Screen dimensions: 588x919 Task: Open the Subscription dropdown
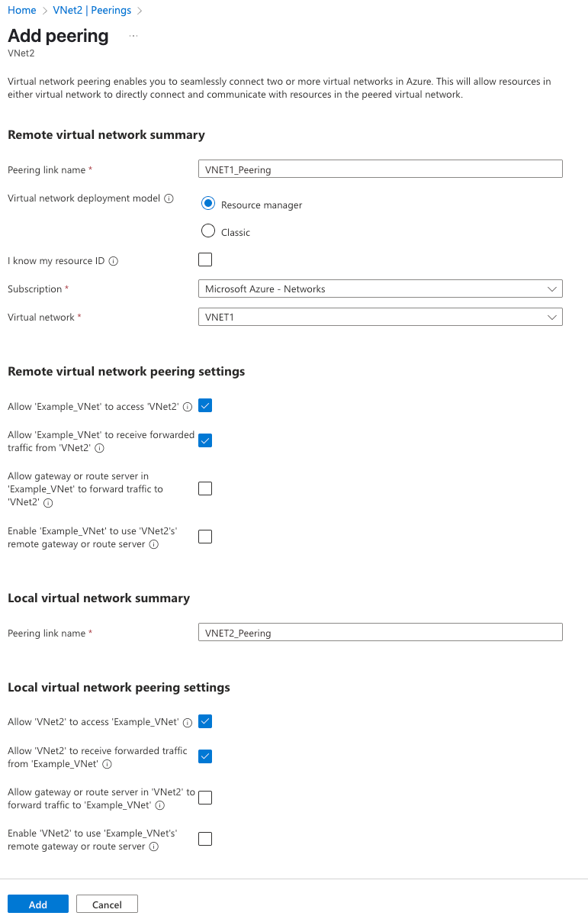click(x=380, y=289)
